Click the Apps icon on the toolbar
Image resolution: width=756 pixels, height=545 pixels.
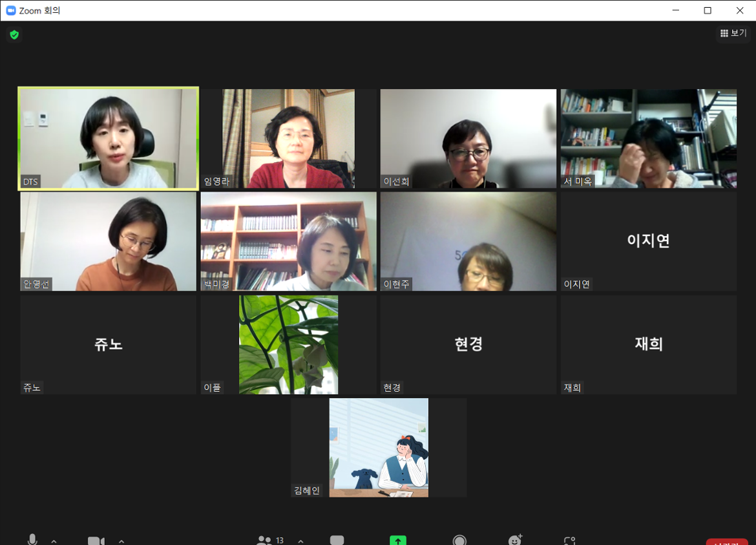(x=569, y=540)
